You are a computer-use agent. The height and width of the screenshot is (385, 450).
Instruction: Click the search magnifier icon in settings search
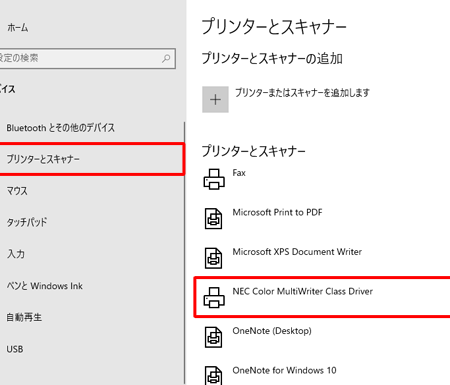click(166, 59)
